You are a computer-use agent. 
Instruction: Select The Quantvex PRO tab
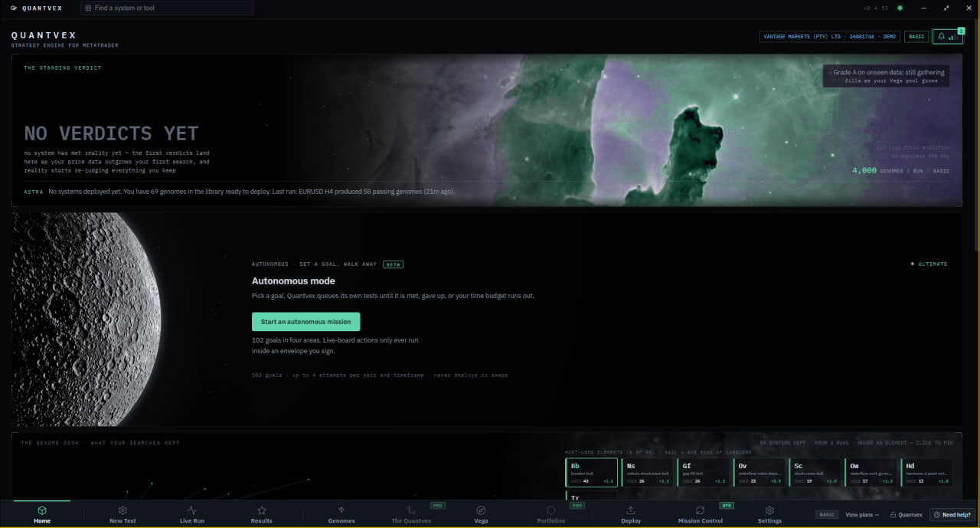click(412, 514)
